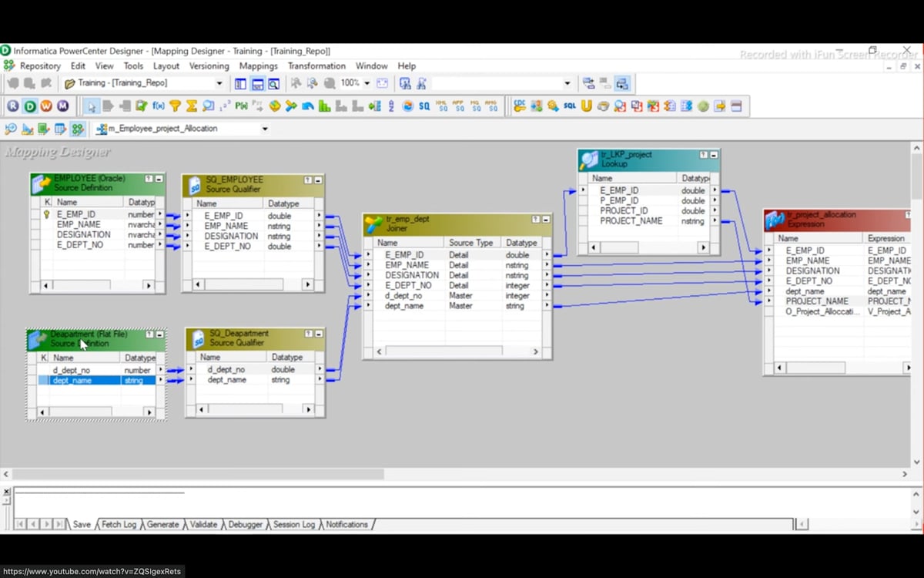Screen dimensions: 924x578
Task: Open the m_Employee_project_Allocation mapping dropdown
Action: click(265, 130)
